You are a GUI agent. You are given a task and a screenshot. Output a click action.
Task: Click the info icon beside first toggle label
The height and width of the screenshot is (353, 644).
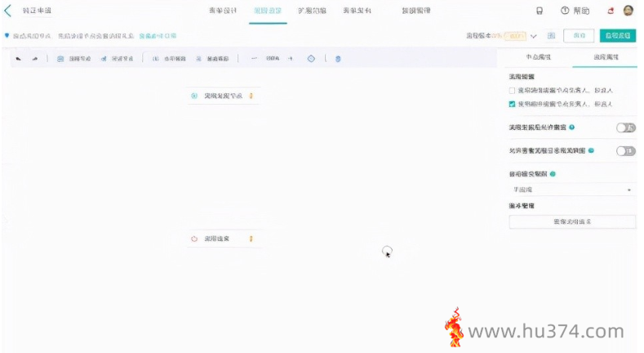[x=571, y=127]
